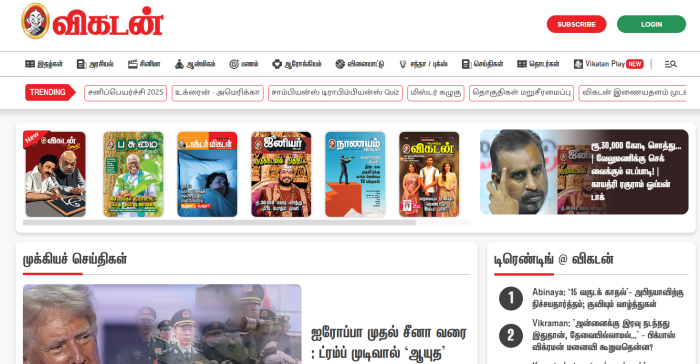Click the Vikatan mascot logo icon

[35, 21]
